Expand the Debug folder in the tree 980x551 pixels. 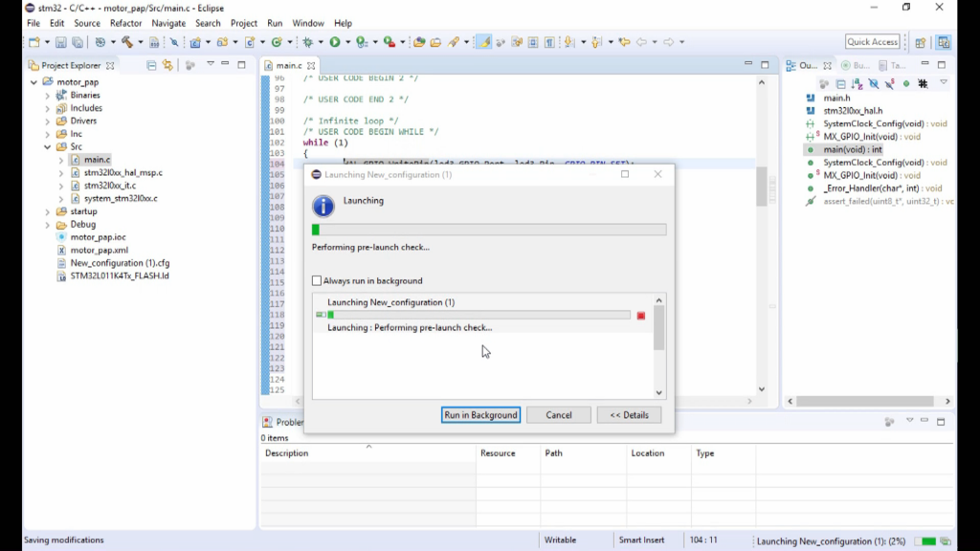(47, 225)
